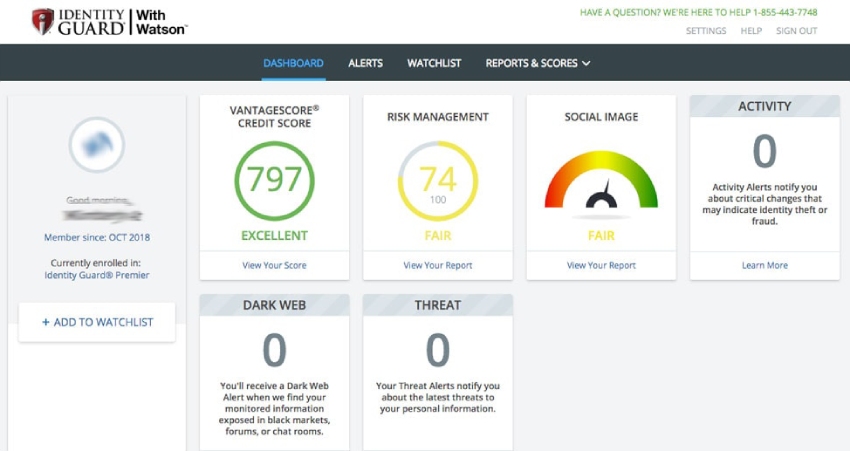Click the Add to Watchlist button

(x=97, y=322)
